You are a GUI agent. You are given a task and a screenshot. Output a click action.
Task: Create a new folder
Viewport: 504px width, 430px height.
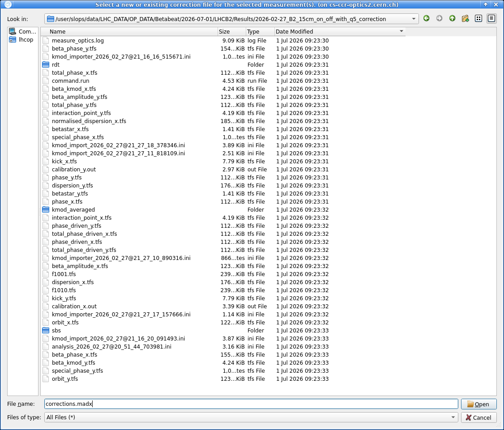pos(465,19)
